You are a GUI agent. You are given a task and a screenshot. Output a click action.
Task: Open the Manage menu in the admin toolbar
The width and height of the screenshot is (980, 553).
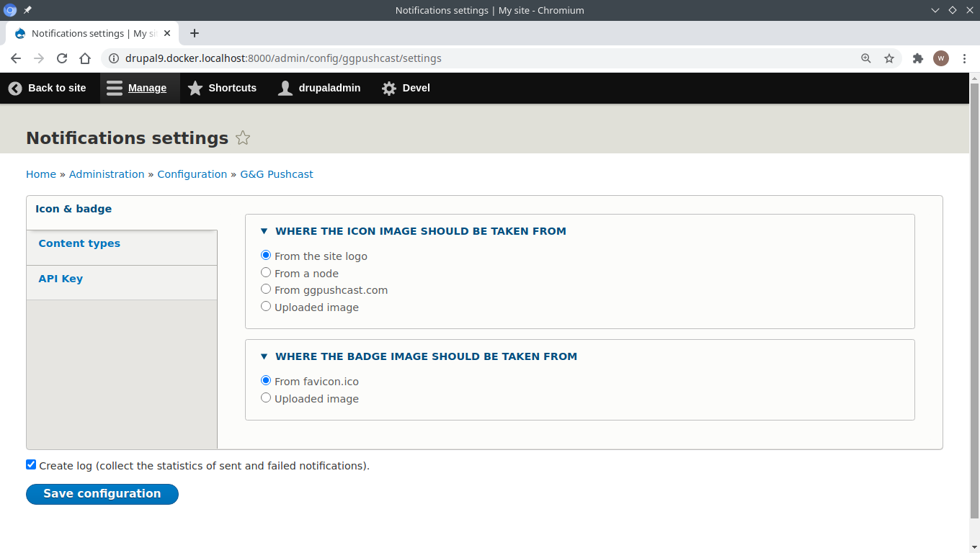(138, 88)
